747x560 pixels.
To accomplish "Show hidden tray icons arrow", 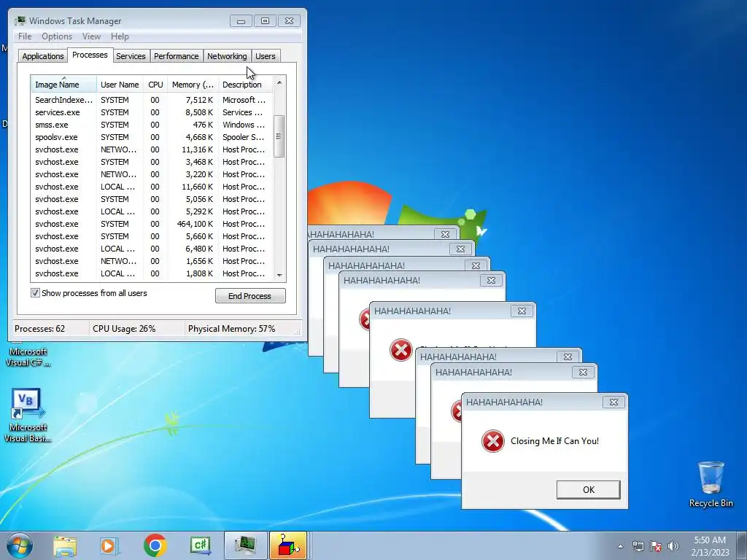I will pyautogui.click(x=620, y=546).
